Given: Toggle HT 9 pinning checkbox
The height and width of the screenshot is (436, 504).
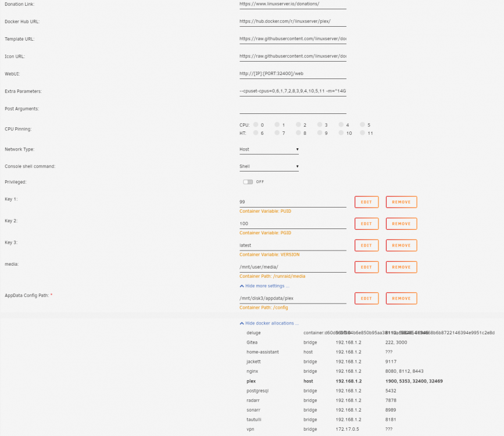Looking at the screenshot, I should click(x=320, y=133).
